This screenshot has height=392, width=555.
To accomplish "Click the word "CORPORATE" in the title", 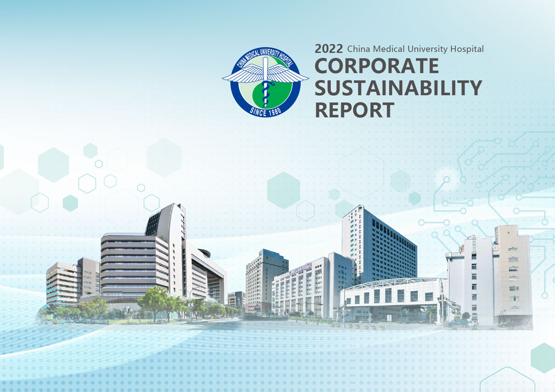I will coord(376,66).
